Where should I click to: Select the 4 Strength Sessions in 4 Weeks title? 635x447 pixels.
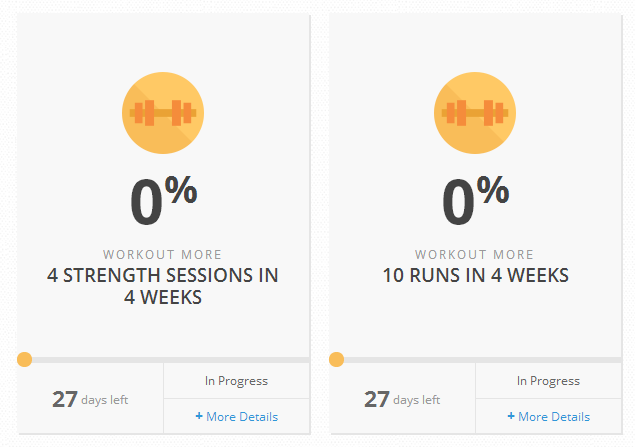tap(163, 286)
